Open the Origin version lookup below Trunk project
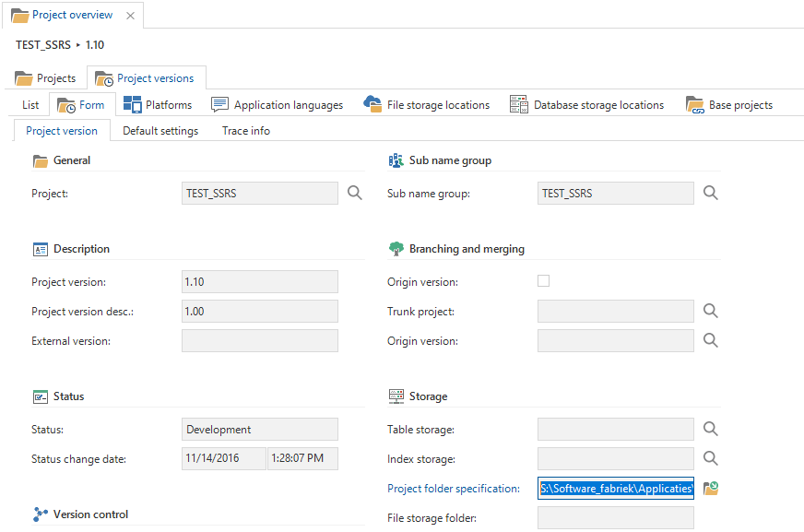 tap(711, 340)
